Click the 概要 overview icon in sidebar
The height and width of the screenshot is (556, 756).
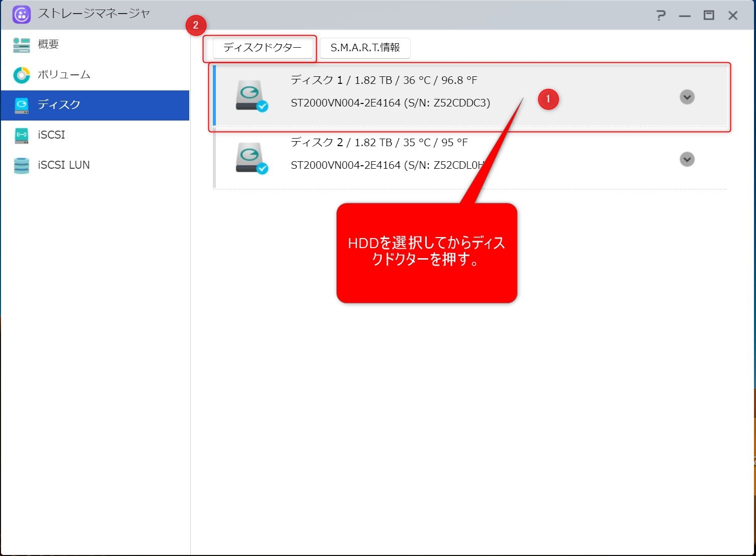click(21, 45)
